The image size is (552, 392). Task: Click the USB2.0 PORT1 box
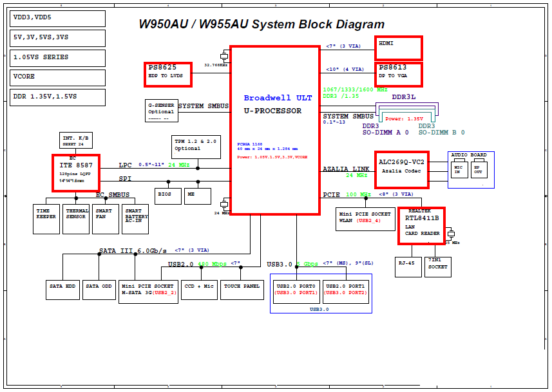tap(346, 292)
